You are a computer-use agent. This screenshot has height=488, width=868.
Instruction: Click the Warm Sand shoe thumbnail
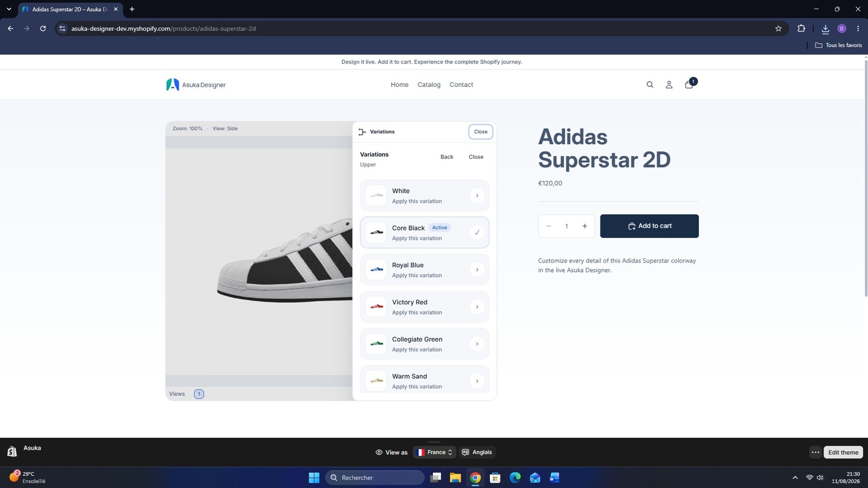pos(376,381)
